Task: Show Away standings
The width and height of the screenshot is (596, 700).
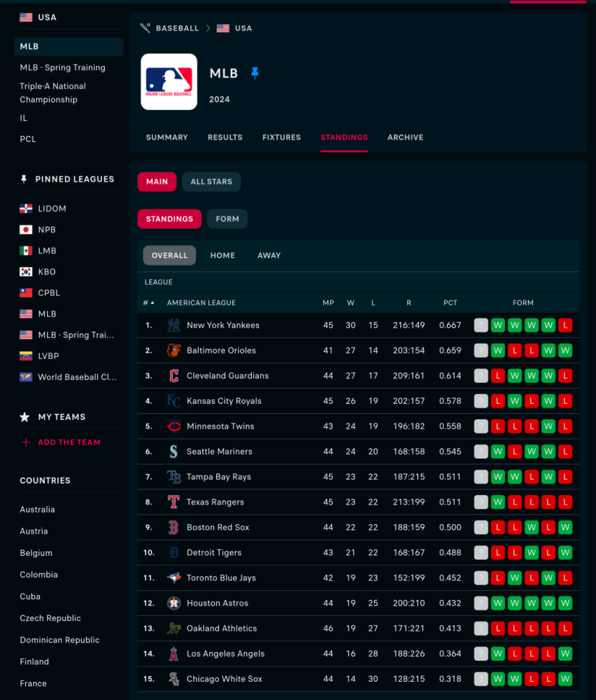Action: (269, 255)
